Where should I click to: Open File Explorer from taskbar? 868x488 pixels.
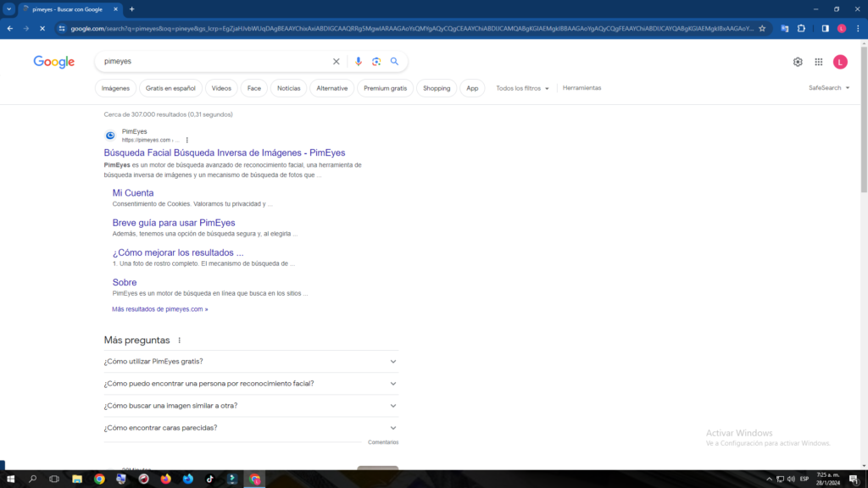click(77, 480)
